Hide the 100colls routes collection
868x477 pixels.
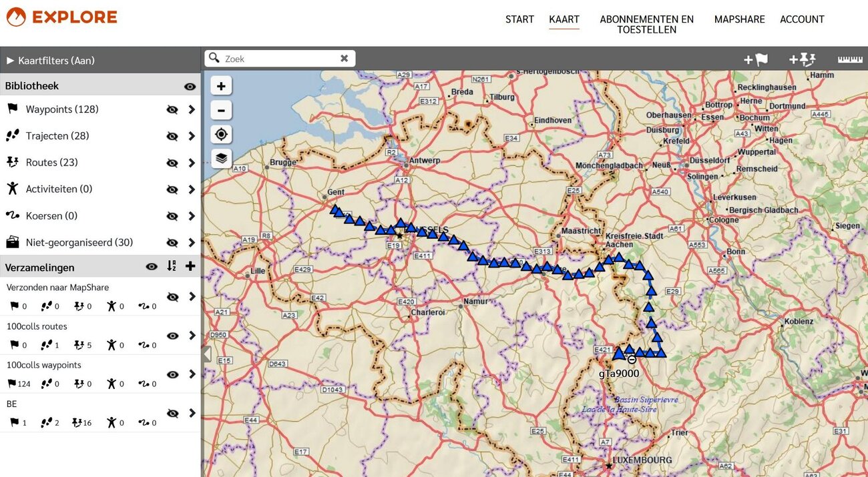[x=172, y=336]
